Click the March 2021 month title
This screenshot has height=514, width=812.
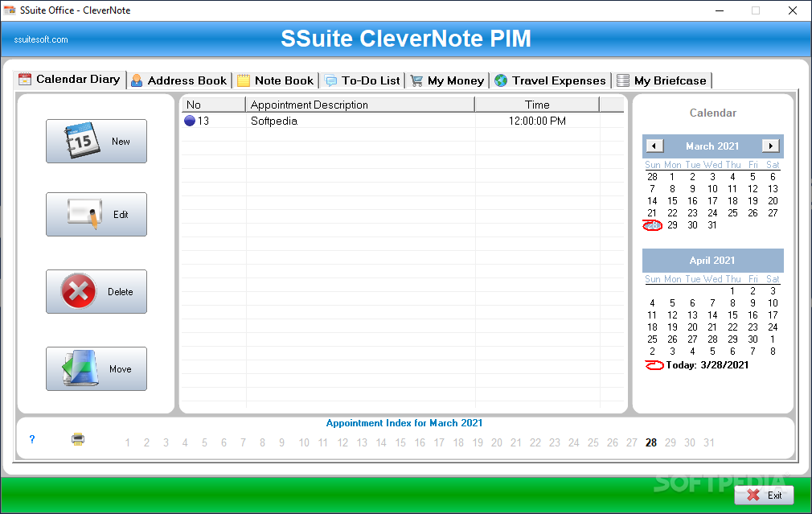[712, 146]
